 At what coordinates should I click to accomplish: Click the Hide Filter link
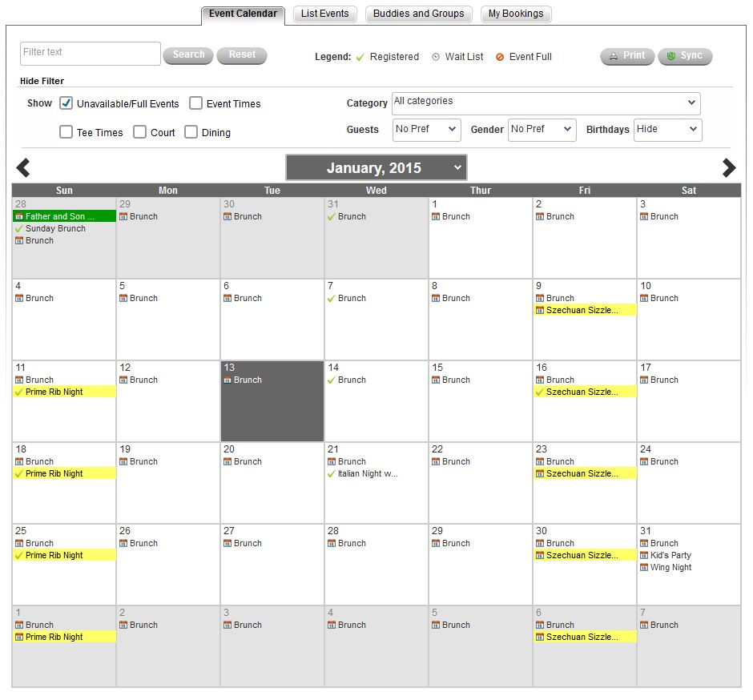pyautogui.click(x=42, y=81)
